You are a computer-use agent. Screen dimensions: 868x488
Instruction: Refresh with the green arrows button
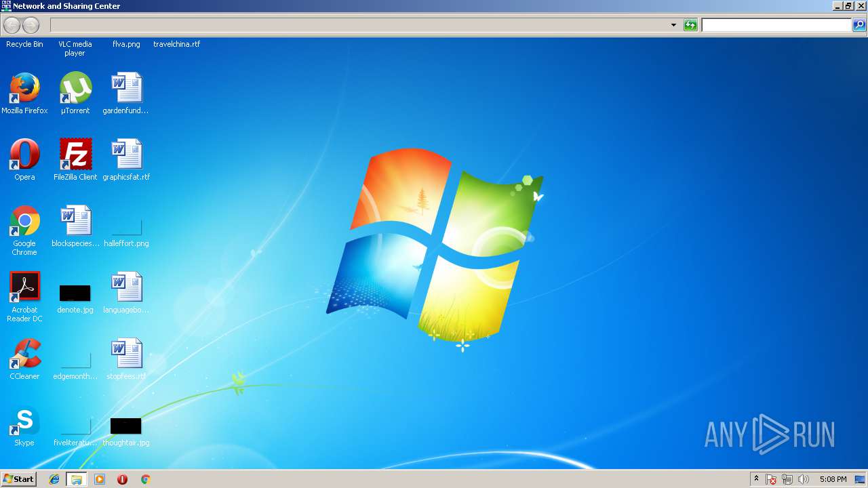[x=690, y=25]
